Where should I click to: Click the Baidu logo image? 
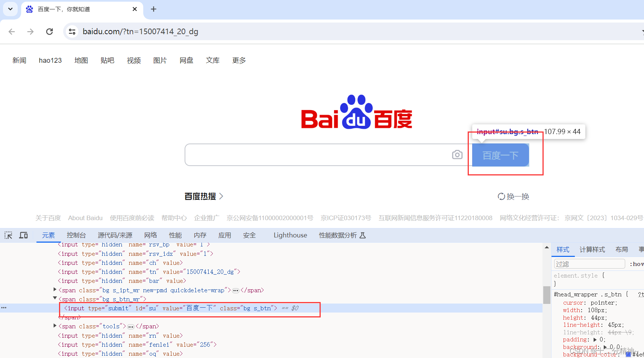click(x=356, y=112)
